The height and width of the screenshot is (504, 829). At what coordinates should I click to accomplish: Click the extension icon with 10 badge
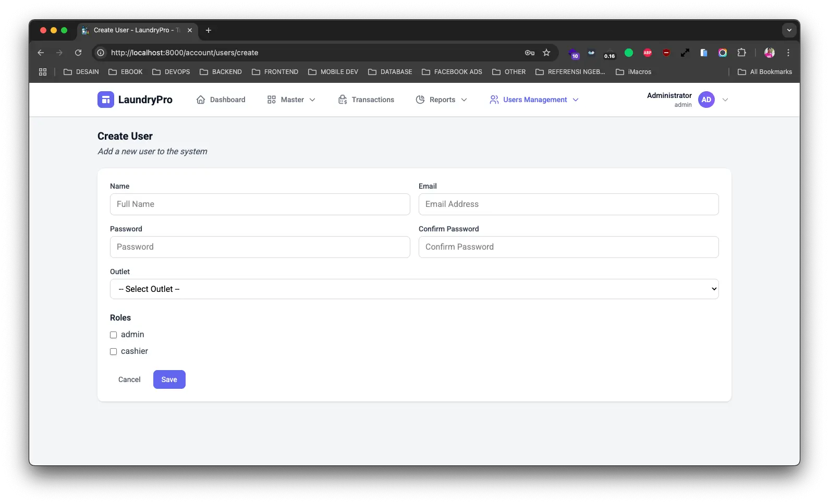(x=574, y=53)
